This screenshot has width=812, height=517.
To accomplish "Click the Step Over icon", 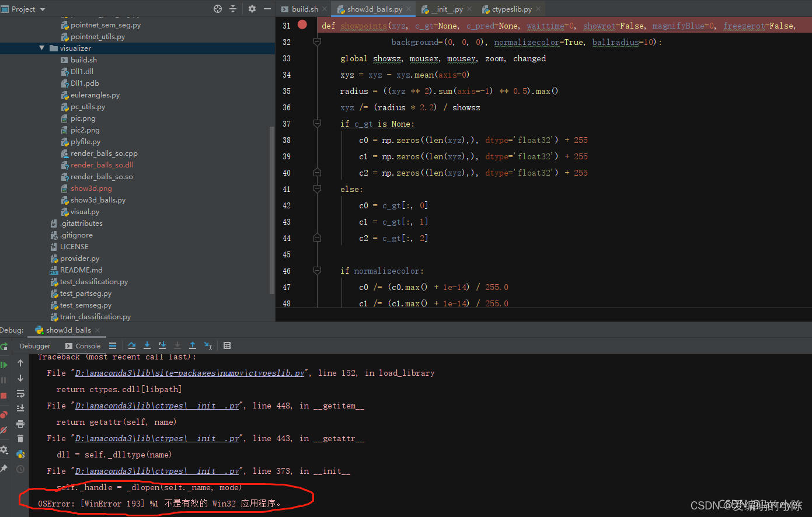I will [132, 345].
